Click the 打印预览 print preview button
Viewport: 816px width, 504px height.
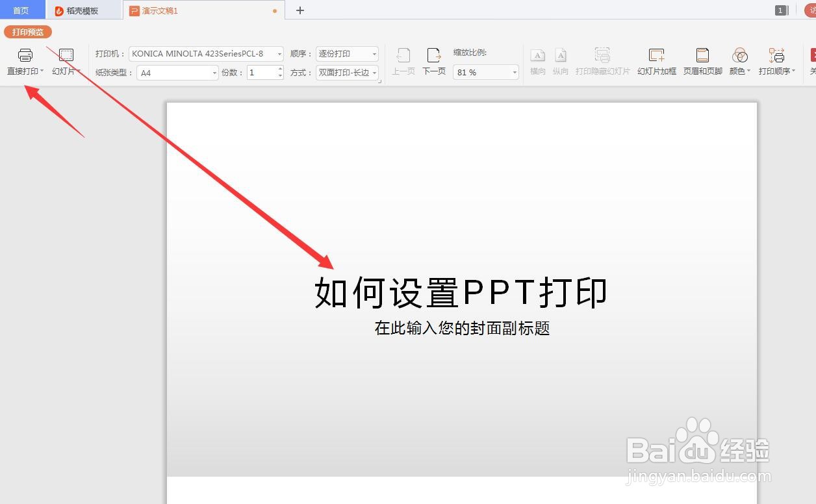pos(27,31)
